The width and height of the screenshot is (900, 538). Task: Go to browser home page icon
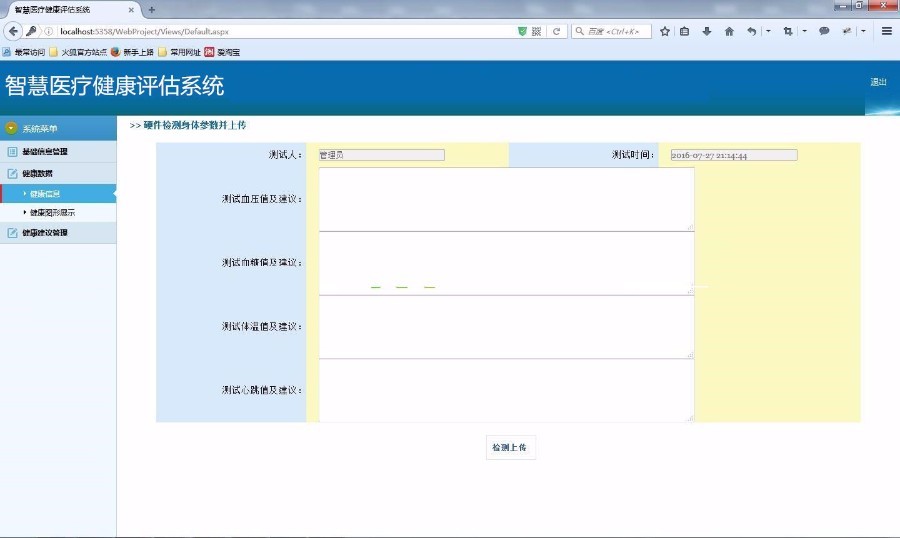pyautogui.click(x=729, y=31)
